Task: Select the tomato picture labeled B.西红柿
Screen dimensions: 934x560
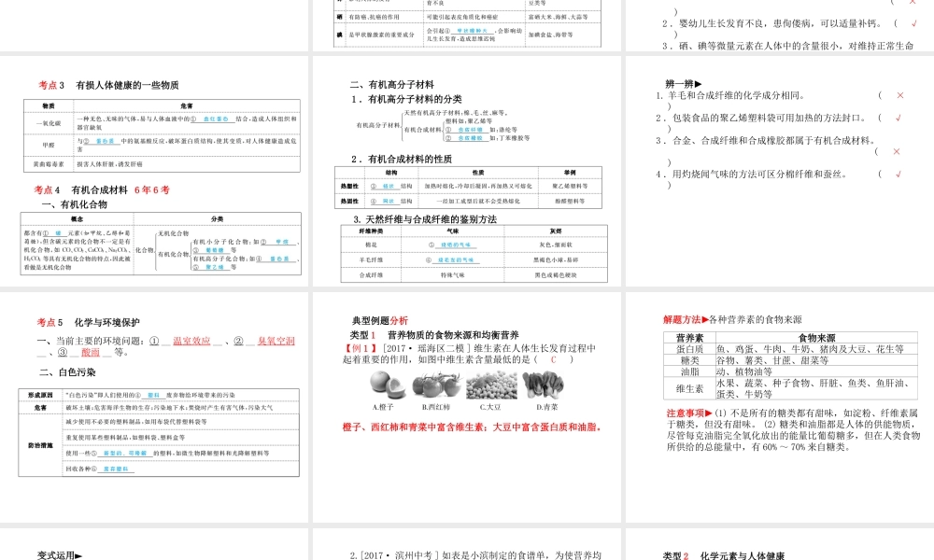Action: point(437,385)
